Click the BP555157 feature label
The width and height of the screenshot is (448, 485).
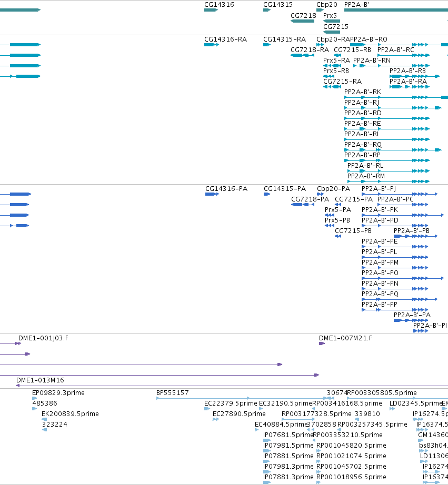[173, 393]
